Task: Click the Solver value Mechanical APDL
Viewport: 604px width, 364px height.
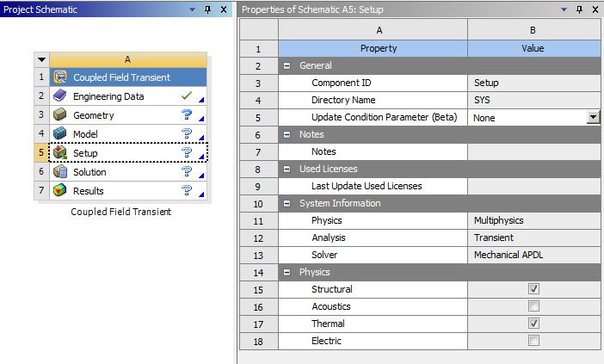Action: pos(534,255)
